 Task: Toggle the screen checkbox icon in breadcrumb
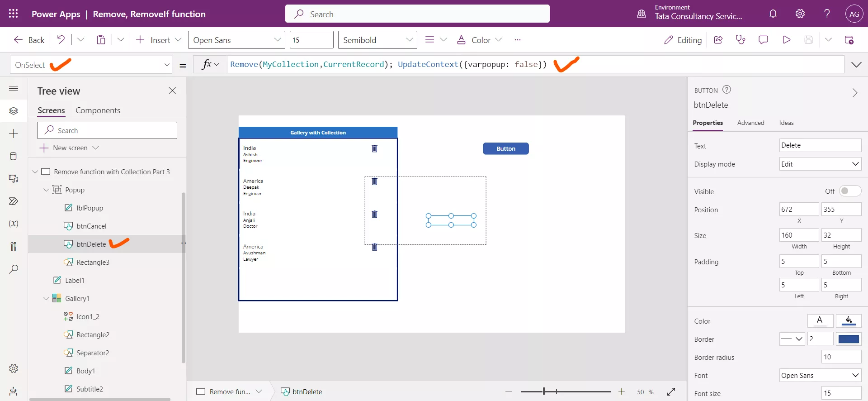tap(201, 391)
